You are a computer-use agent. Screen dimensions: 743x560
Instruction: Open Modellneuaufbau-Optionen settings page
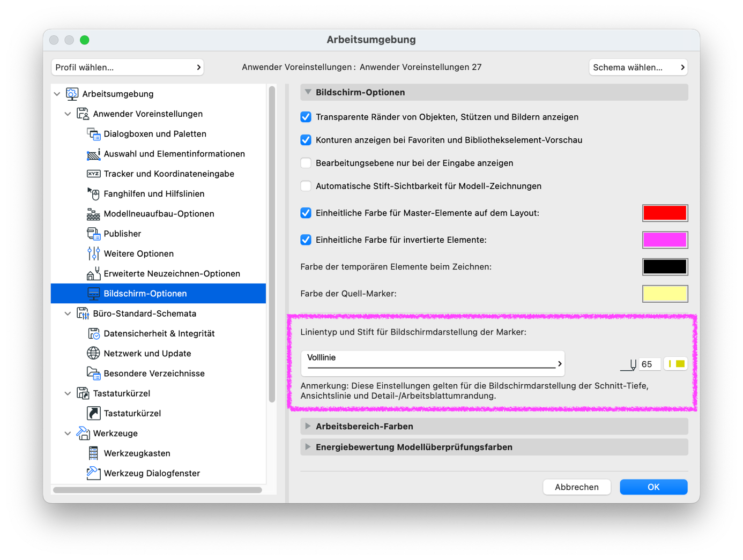coord(158,214)
